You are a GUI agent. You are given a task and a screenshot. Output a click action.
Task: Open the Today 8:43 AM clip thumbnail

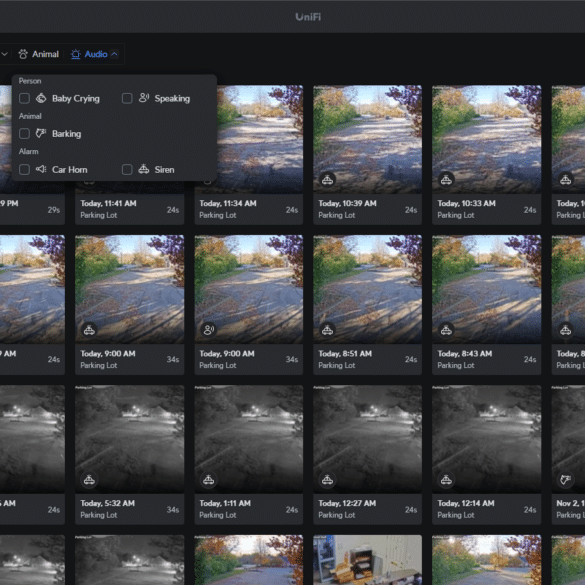coord(487,289)
